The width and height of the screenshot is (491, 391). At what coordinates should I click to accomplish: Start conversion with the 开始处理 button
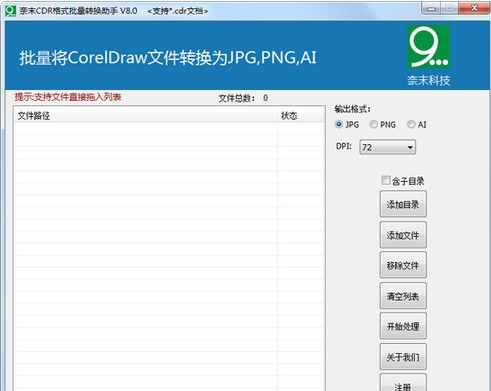pyautogui.click(x=403, y=326)
